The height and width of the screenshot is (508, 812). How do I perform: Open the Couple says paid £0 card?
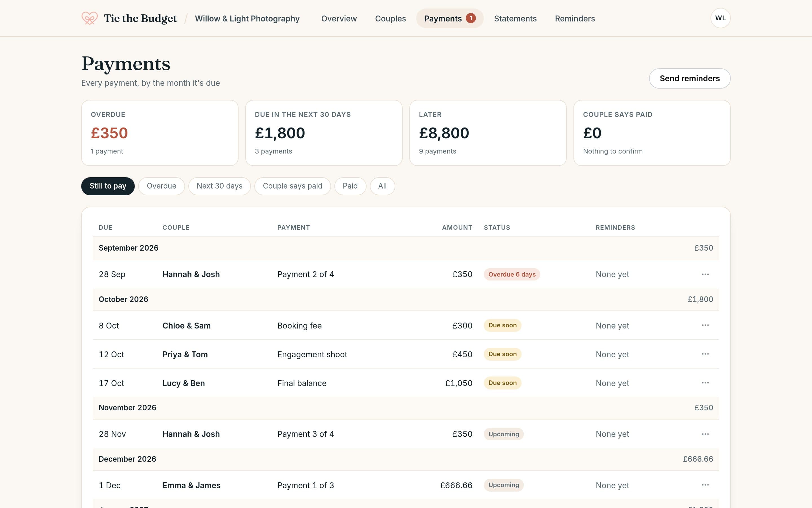652,133
